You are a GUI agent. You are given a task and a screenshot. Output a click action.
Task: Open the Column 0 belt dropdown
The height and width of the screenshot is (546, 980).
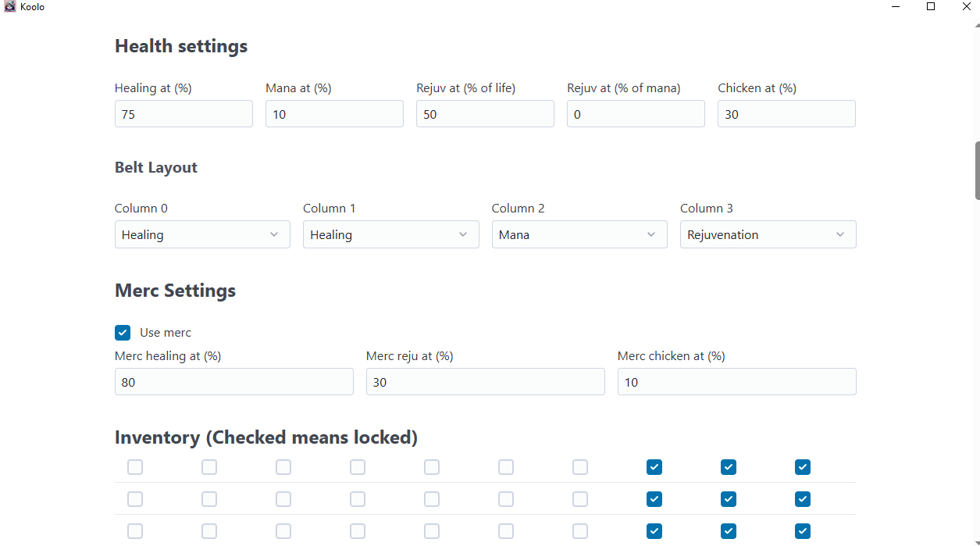[202, 234]
